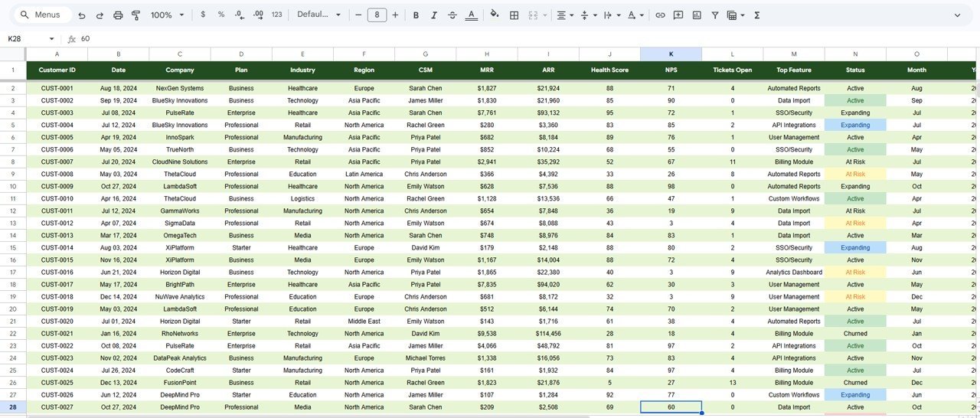Add a comment using the toolbar icon

[x=678, y=15]
